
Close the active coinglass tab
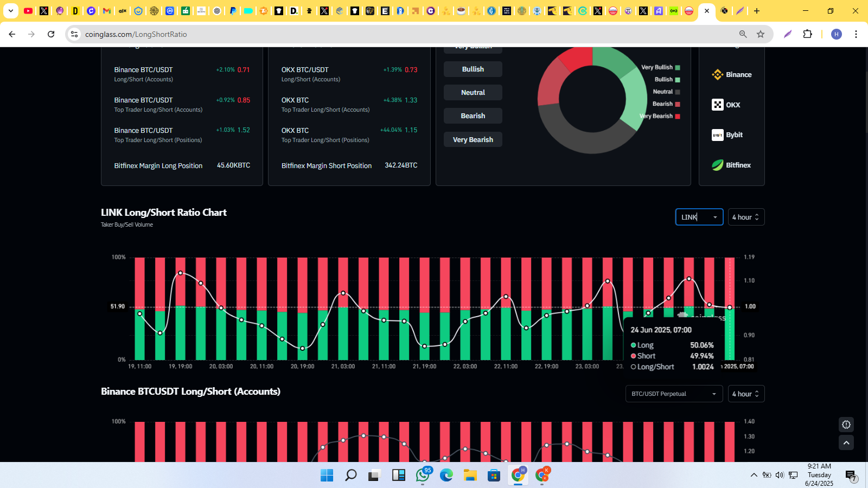[707, 11]
